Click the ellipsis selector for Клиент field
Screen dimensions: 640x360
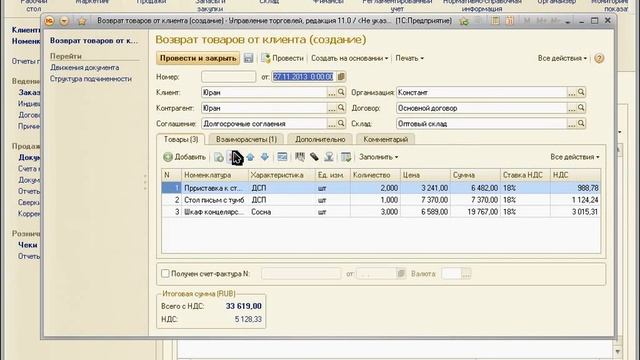(x=332, y=93)
